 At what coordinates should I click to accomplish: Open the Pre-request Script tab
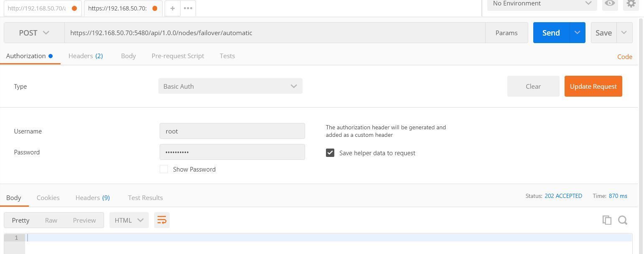click(x=178, y=56)
